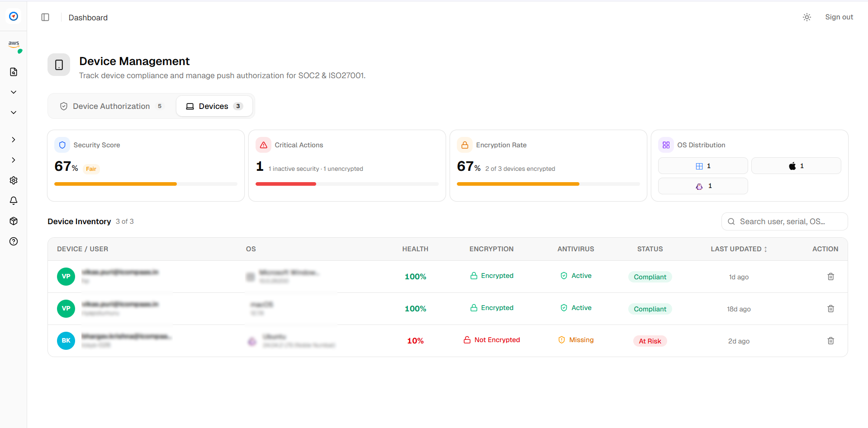Click the compass logo at top left
This screenshot has width=868, height=428.
coord(14,16)
